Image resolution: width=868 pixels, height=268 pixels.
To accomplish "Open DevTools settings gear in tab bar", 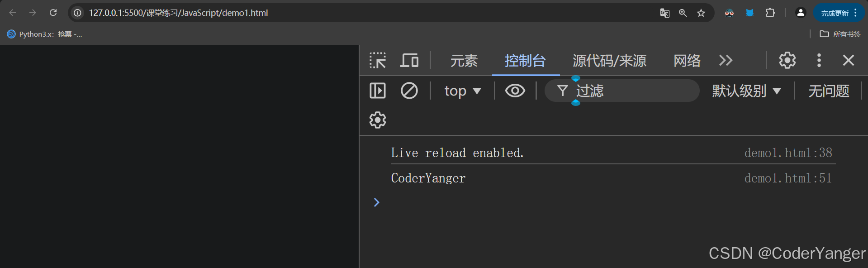I will (x=787, y=60).
